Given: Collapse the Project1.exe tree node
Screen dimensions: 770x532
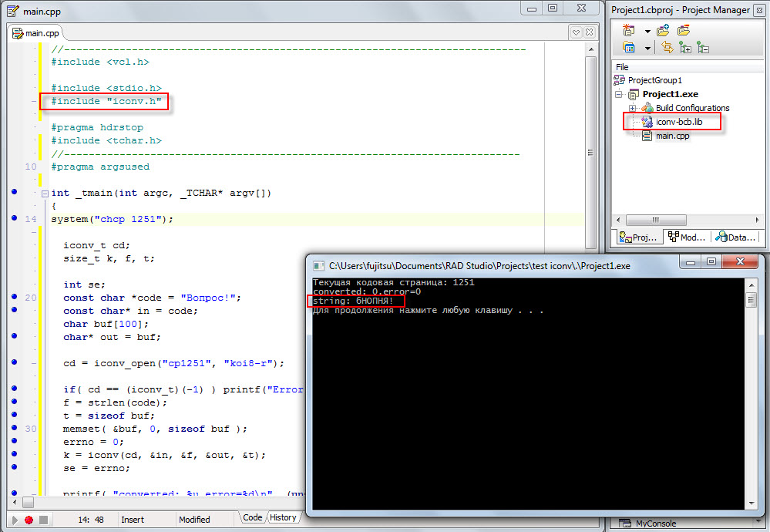Looking at the screenshot, I should 620,95.
